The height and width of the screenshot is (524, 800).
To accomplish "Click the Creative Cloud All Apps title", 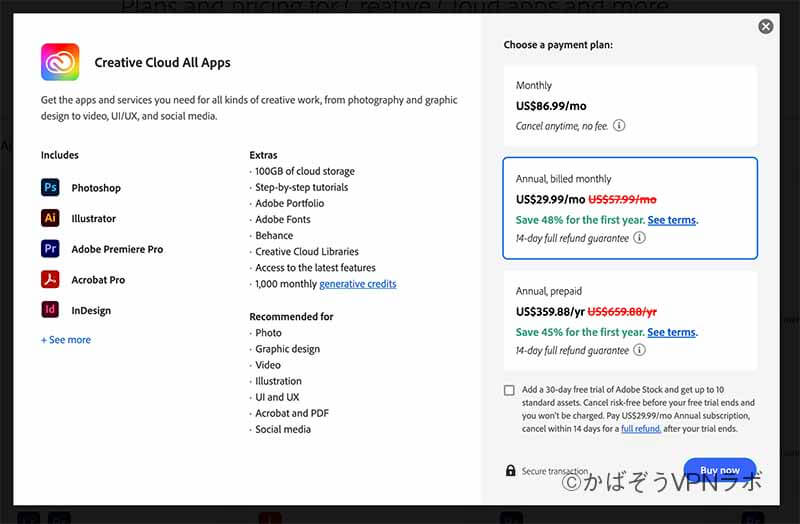I will pyautogui.click(x=162, y=62).
